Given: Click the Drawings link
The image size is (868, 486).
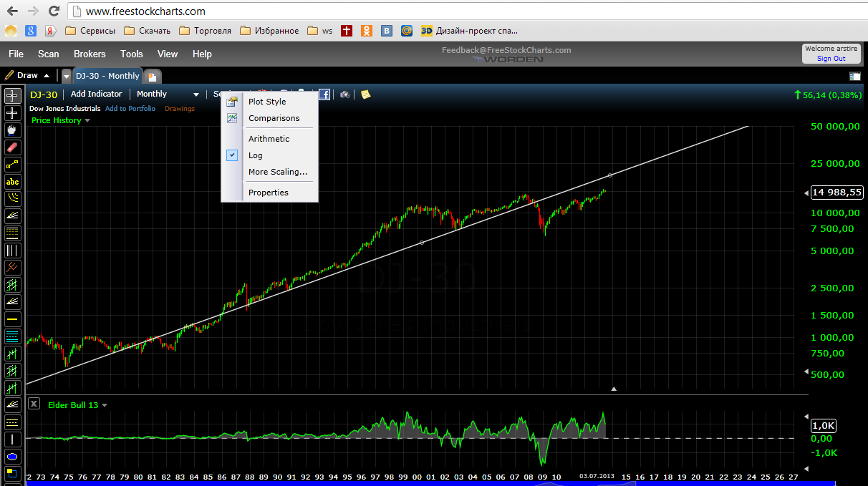Looking at the screenshot, I should (180, 109).
